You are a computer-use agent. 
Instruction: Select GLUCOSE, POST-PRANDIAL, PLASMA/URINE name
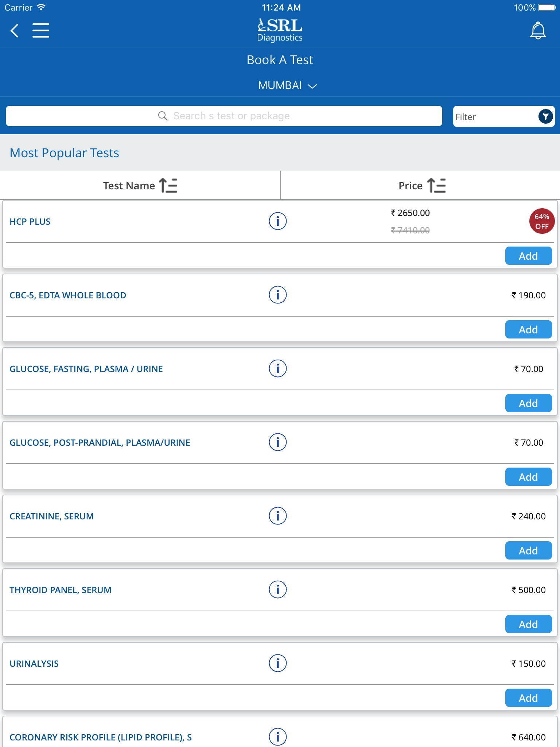100,443
